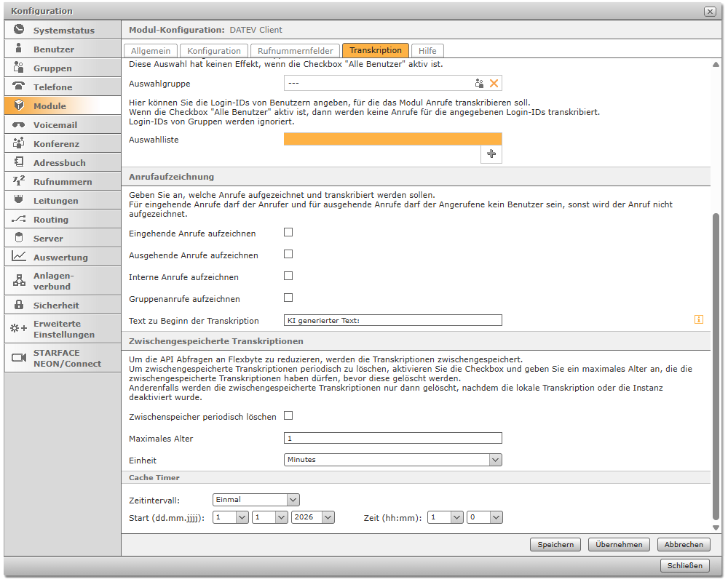This screenshot has width=728, height=582.
Task: Switch to the Allgemein tab
Action: [x=151, y=51]
